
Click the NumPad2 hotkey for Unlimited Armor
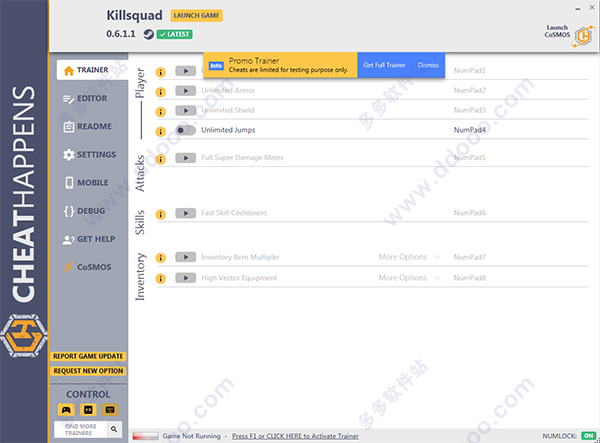pos(470,91)
